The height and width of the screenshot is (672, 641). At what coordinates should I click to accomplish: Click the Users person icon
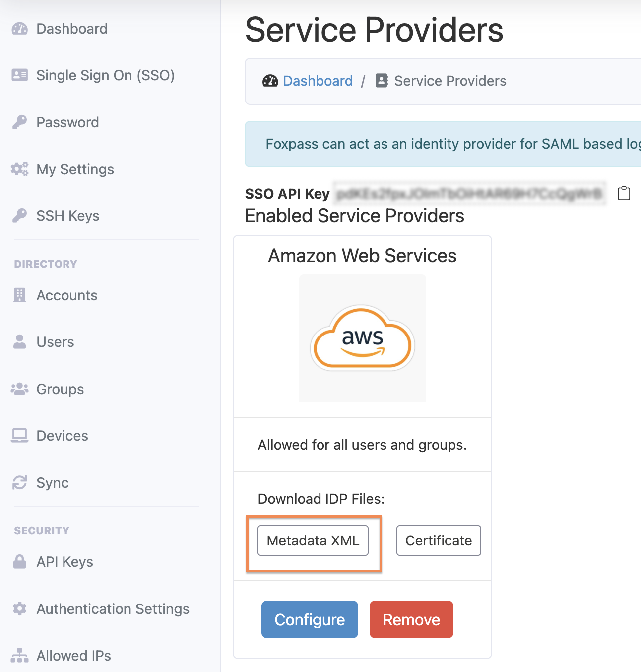click(20, 342)
